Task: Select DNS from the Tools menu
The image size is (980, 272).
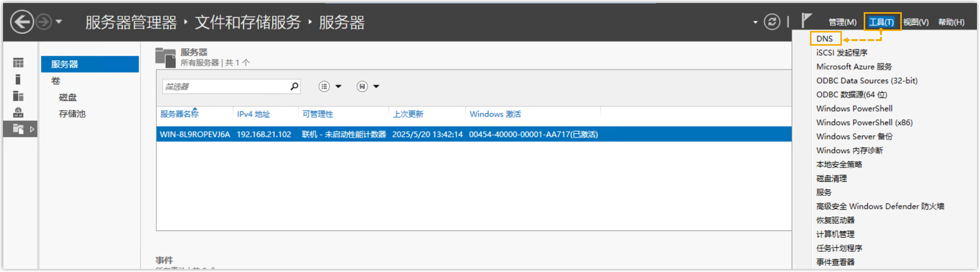Action: point(825,39)
